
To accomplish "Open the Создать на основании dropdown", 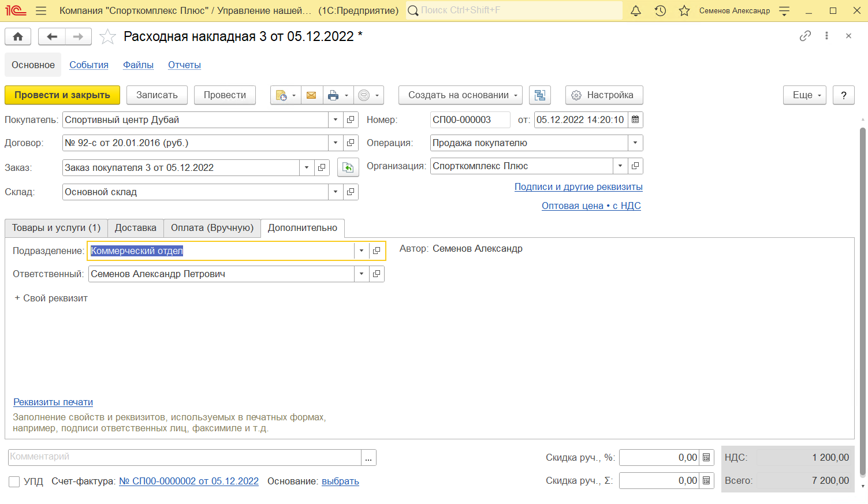I will (x=460, y=95).
